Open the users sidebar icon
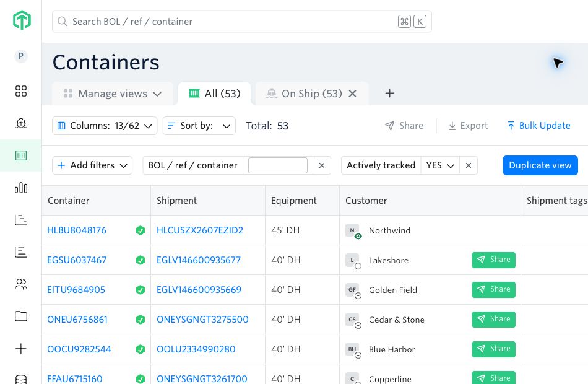 pos(21,284)
